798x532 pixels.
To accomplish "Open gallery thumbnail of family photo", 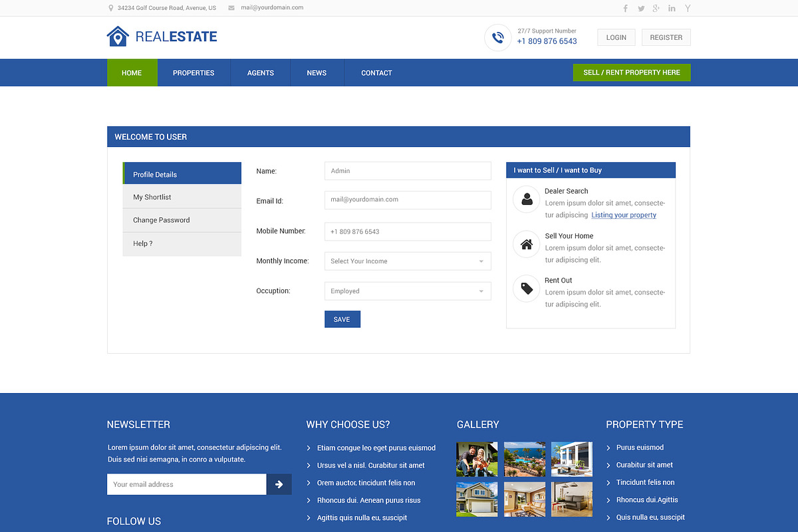I will [477, 460].
